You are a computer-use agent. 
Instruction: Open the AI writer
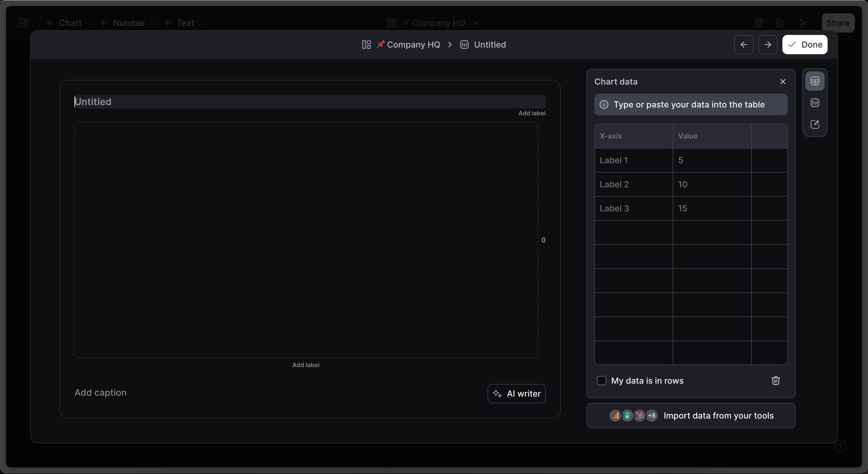tap(516, 394)
